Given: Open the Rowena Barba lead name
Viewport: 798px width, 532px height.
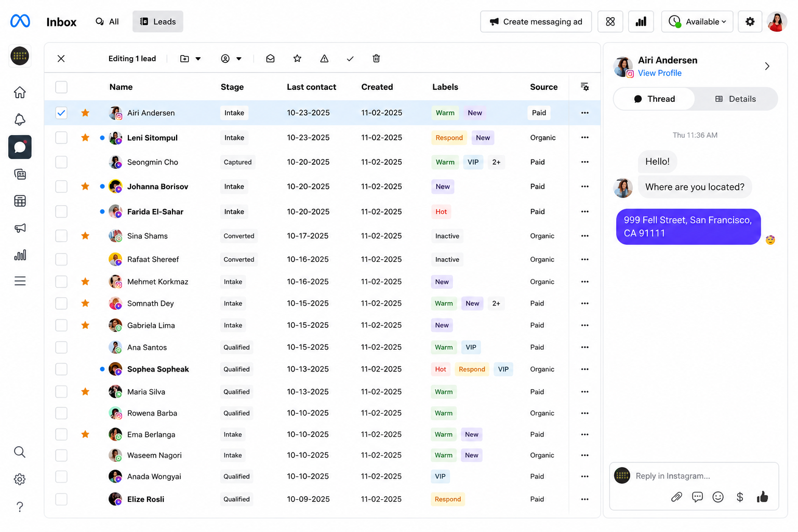Looking at the screenshot, I should pyautogui.click(x=152, y=414).
